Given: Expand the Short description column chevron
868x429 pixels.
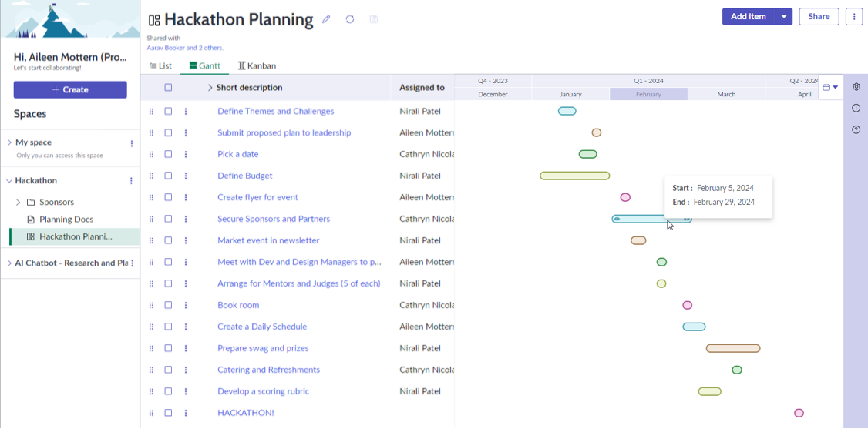Looking at the screenshot, I should pyautogui.click(x=210, y=87).
